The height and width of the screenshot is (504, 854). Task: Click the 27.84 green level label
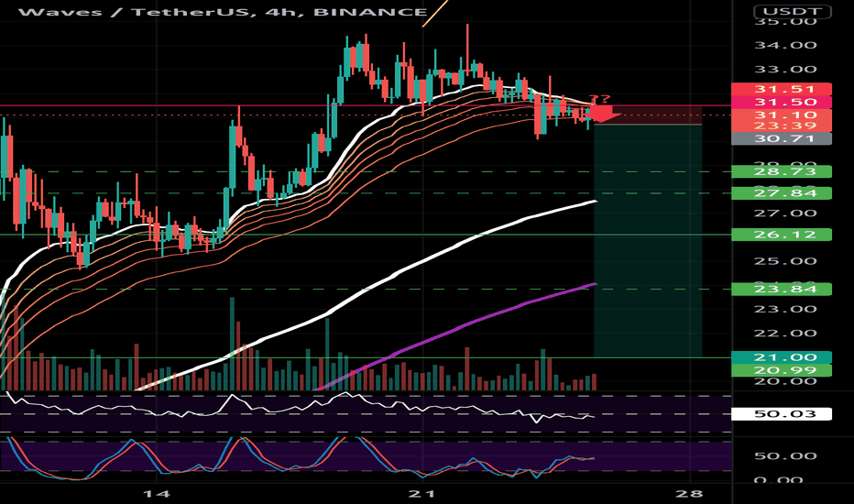point(782,192)
